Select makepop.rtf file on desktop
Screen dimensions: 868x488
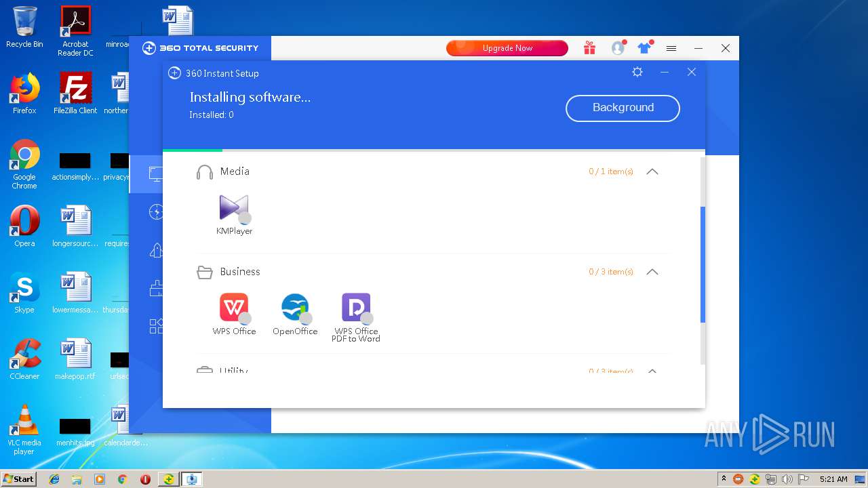[75, 359]
